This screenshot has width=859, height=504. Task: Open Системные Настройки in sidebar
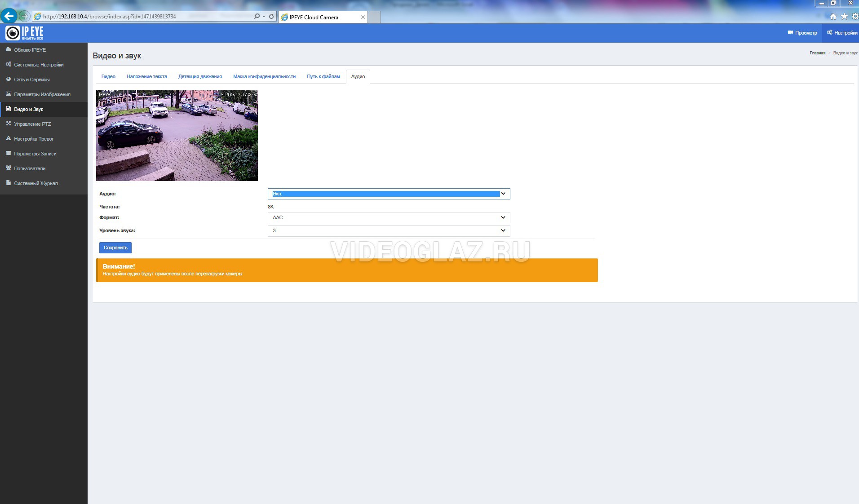(44, 65)
